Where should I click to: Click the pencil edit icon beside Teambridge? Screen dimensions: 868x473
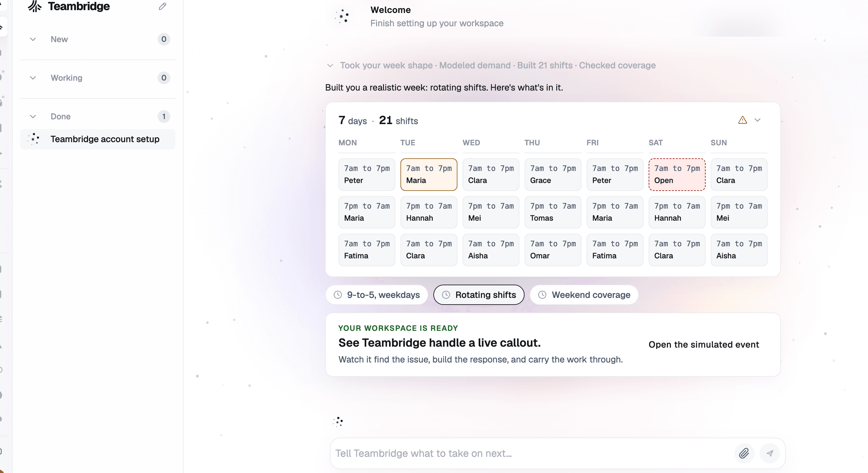(x=162, y=6)
